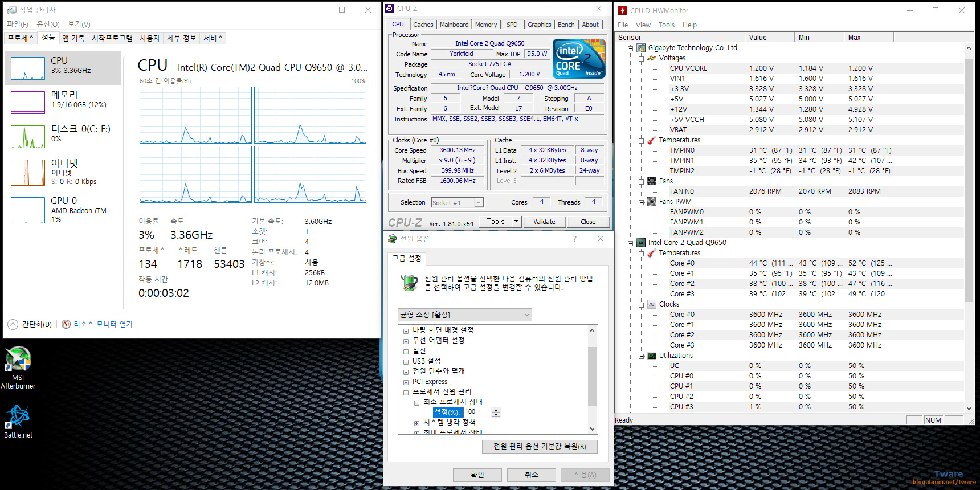Click the 취소 button in power options
Screen dimensions: 980x490
click(x=532, y=475)
